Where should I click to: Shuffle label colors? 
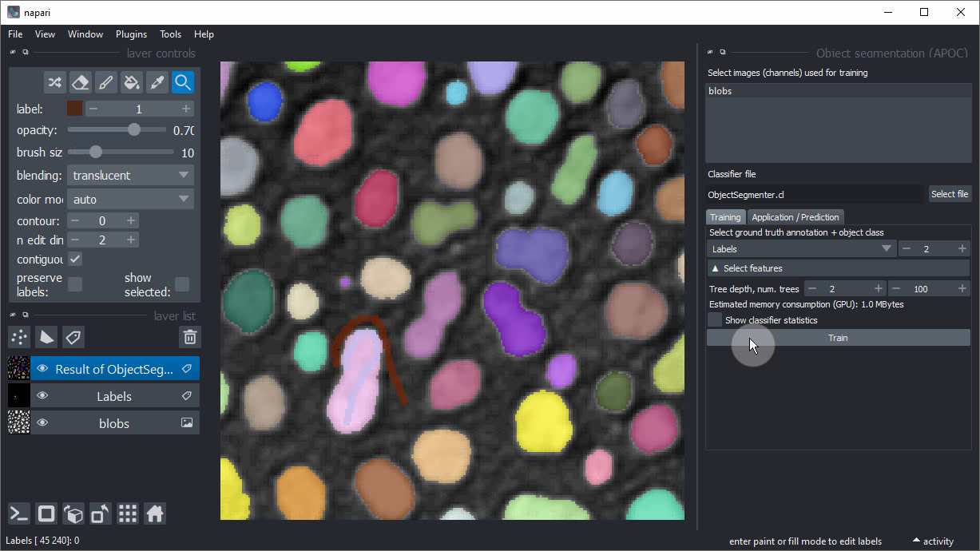(x=54, y=82)
